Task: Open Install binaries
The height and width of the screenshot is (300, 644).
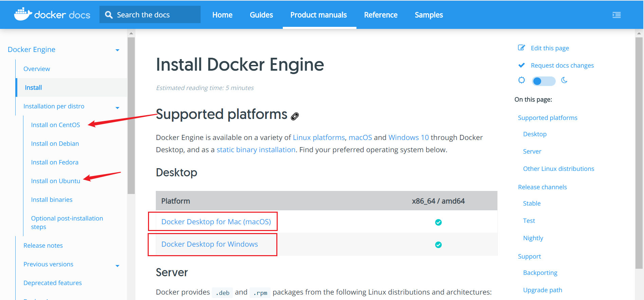Action: (x=52, y=200)
